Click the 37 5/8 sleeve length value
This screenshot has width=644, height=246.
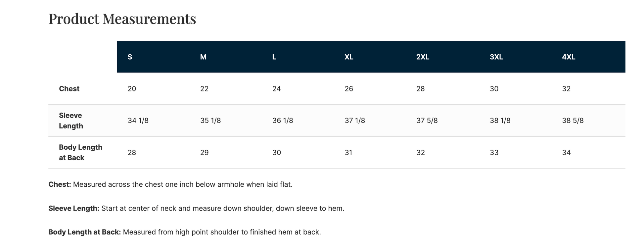coord(427,121)
